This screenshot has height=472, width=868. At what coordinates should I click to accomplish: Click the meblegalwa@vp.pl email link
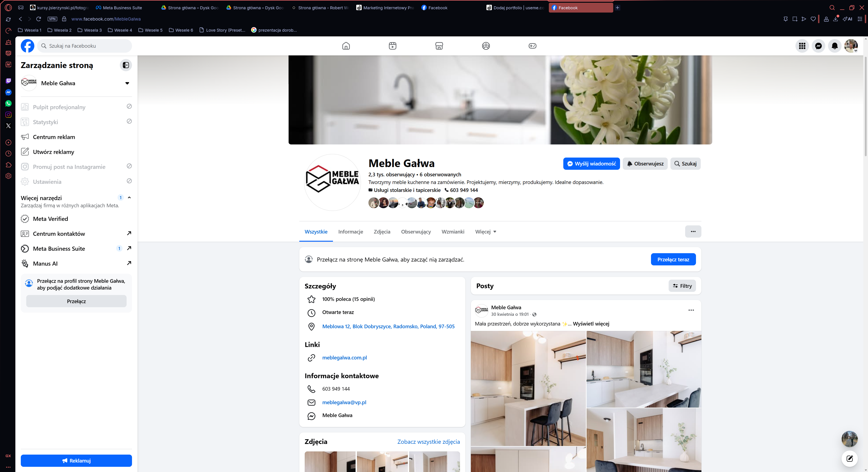(344, 402)
